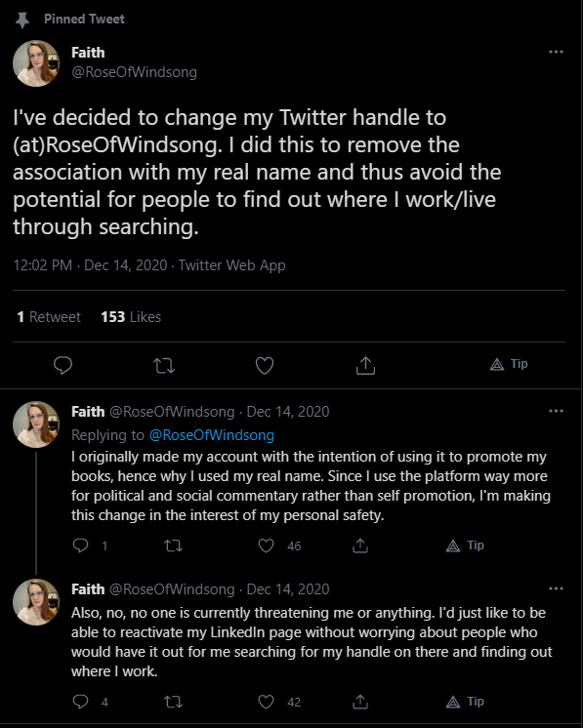Open more options for main tweet
Screen dimensions: 583x728
(556, 52)
